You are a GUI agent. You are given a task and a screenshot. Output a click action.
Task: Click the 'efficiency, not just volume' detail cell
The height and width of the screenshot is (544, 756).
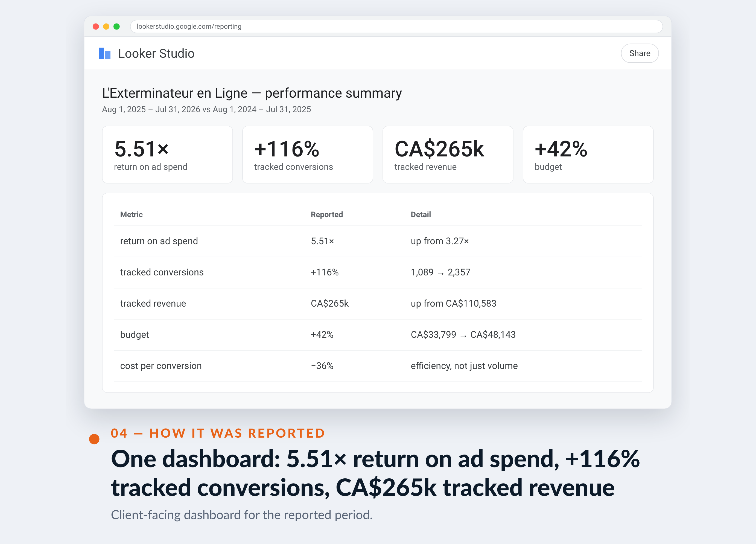click(x=464, y=366)
